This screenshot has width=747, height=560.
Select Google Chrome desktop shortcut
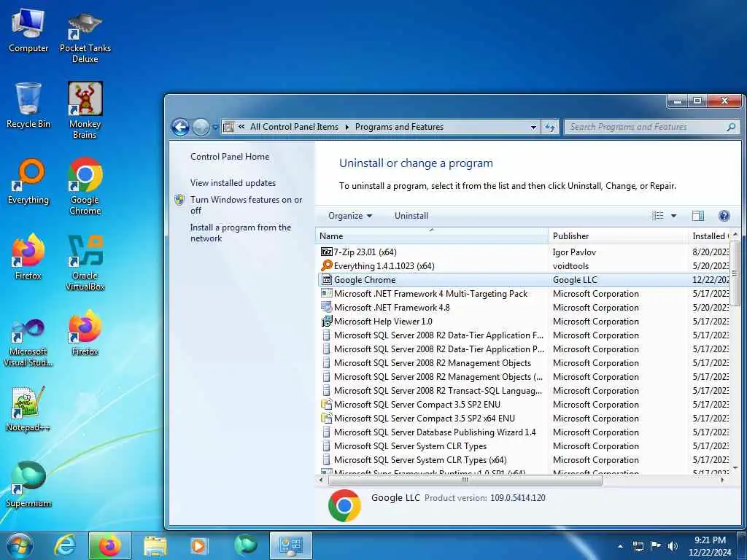coord(85,187)
